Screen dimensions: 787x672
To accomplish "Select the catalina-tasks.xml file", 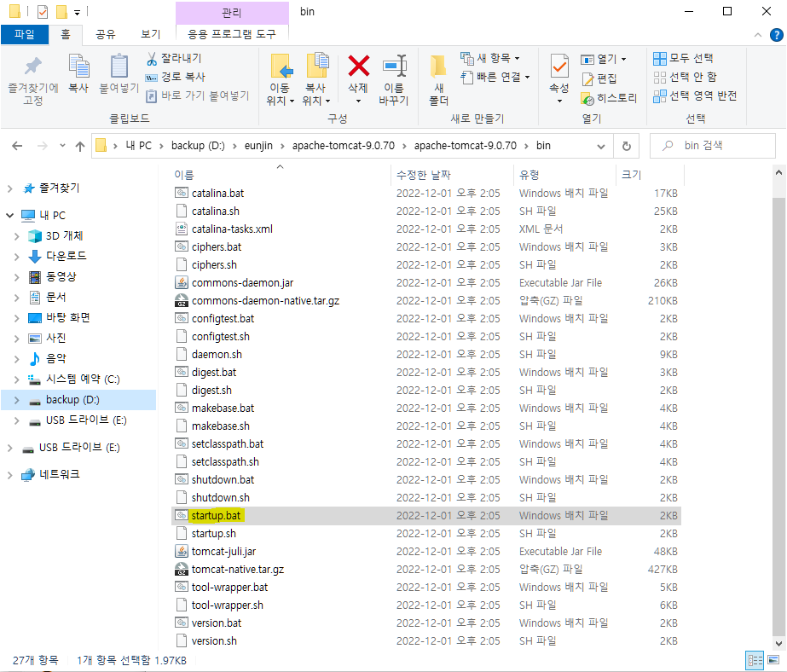I will coord(233,229).
